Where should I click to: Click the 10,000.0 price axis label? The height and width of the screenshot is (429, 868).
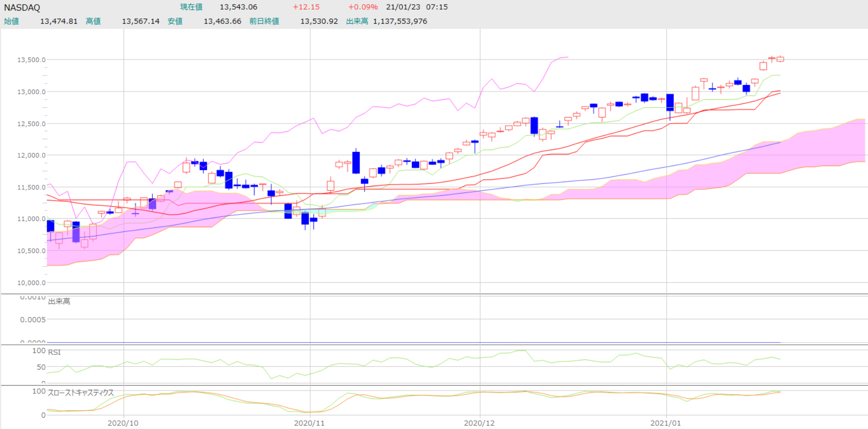coord(32,283)
